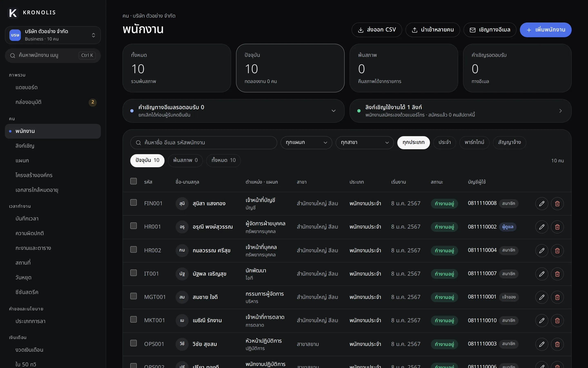Delete MKT001 row using trash icon
Screen dimensions: 588x368
[x=557, y=321]
